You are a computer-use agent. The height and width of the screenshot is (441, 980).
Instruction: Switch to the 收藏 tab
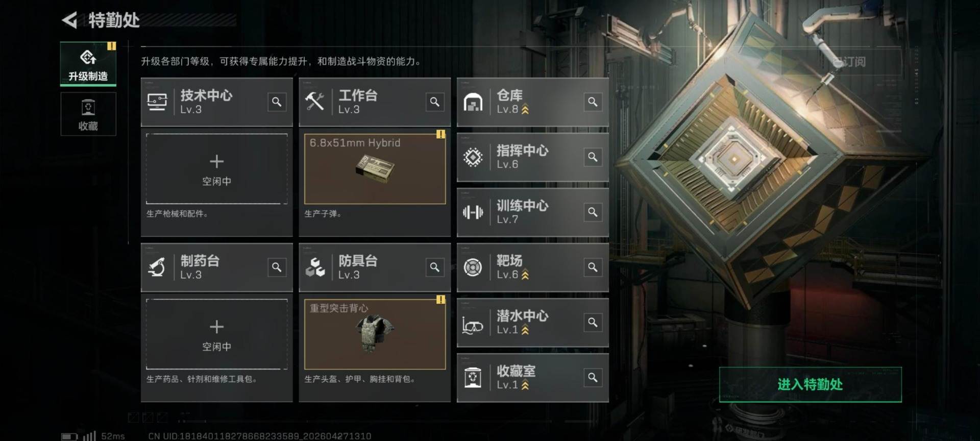click(88, 114)
